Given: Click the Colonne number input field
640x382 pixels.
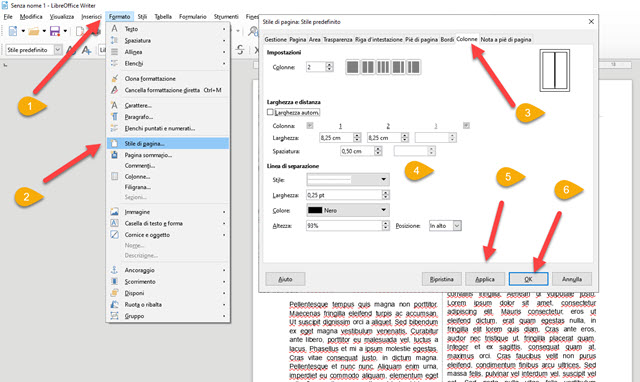Looking at the screenshot, I should (316, 67).
